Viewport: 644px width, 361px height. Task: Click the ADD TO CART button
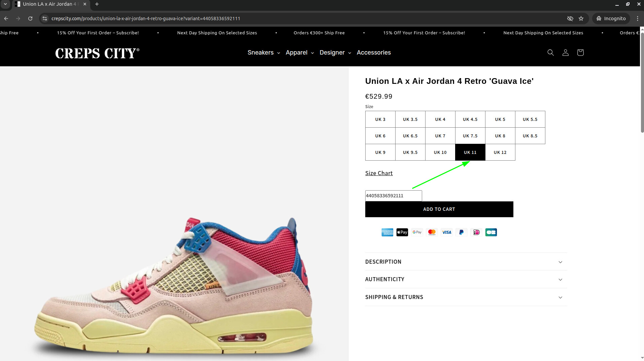click(x=439, y=209)
